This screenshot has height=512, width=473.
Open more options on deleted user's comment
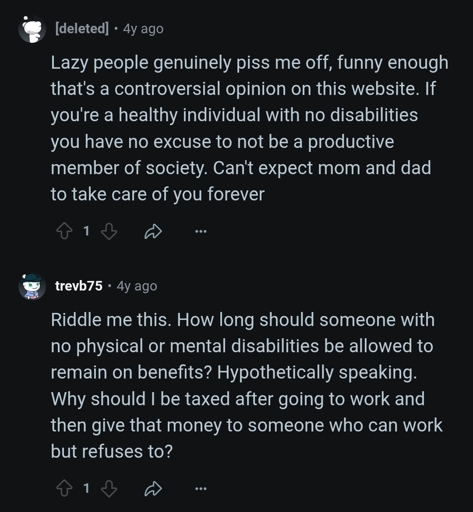201,231
